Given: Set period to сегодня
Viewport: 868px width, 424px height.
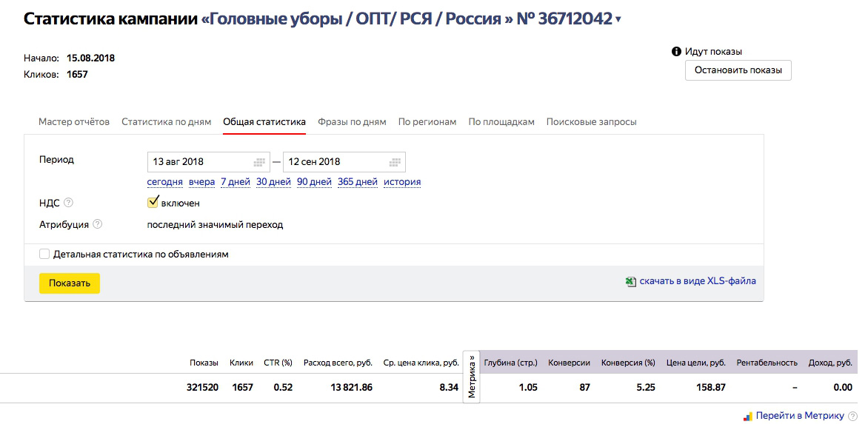Looking at the screenshot, I should [x=164, y=182].
